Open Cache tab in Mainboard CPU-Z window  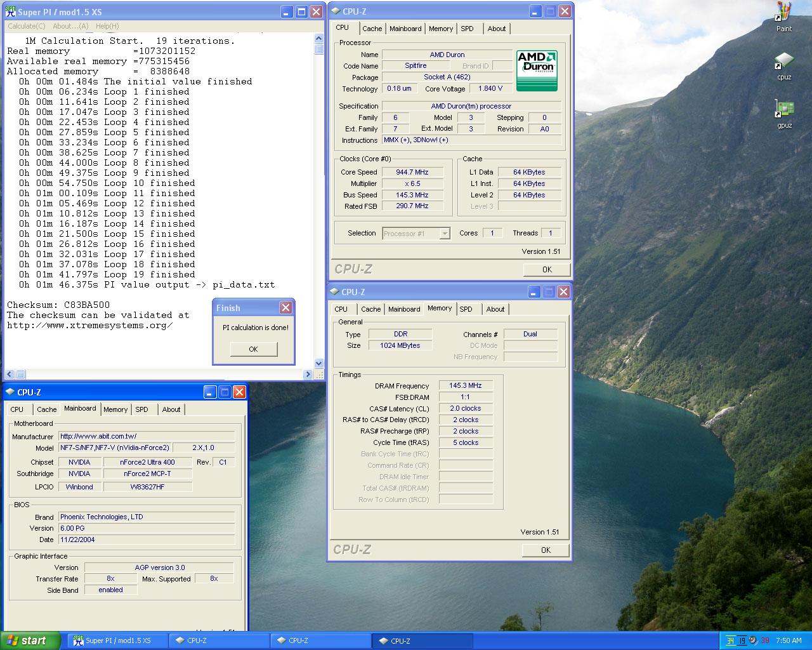(x=46, y=409)
